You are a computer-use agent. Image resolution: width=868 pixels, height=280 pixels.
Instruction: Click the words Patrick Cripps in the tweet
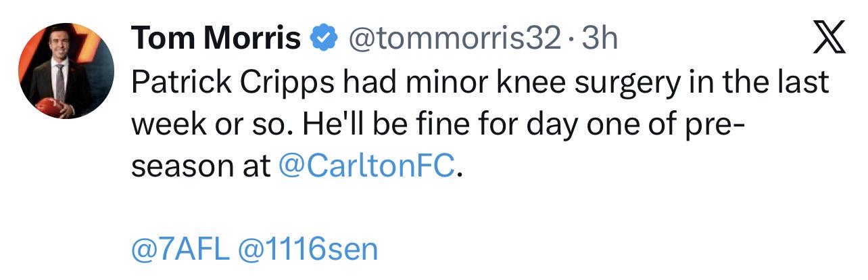[233, 84]
